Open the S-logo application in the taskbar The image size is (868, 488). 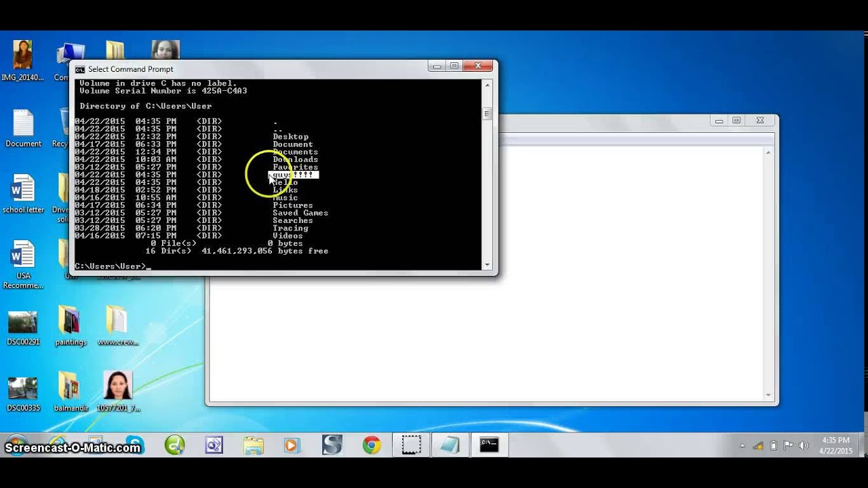(x=332, y=445)
